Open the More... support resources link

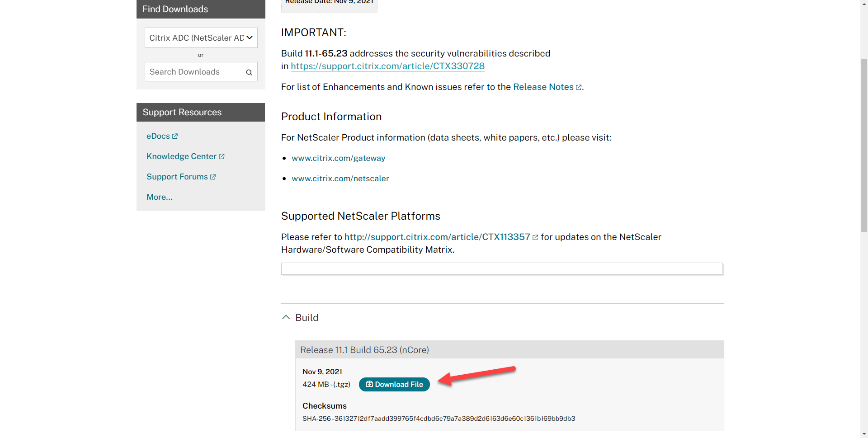[x=160, y=197]
